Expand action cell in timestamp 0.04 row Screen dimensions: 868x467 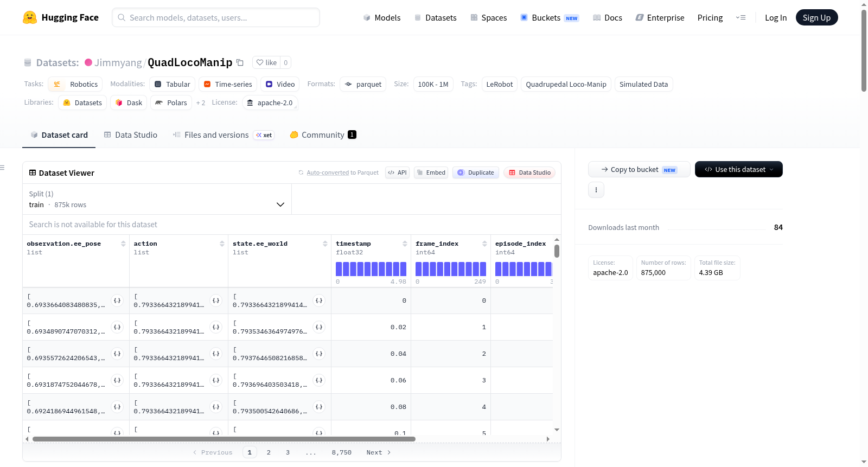(216, 354)
